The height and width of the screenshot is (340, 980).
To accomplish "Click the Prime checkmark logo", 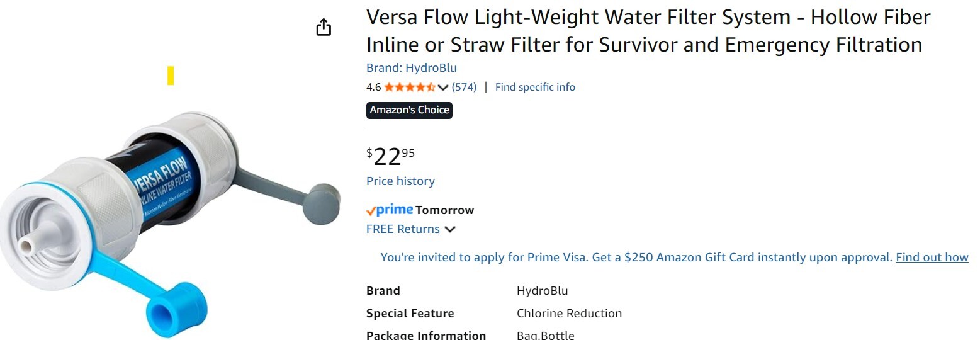I will click(x=390, y=210).
